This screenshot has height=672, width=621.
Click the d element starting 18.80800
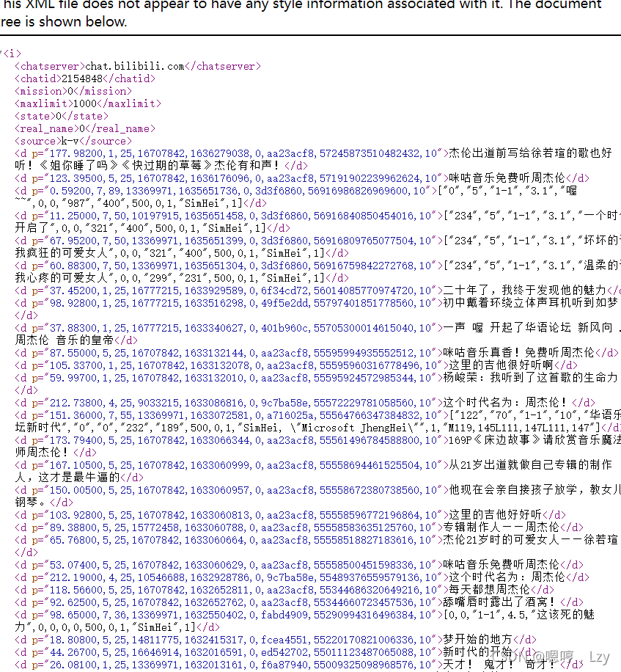click(276, 640)
